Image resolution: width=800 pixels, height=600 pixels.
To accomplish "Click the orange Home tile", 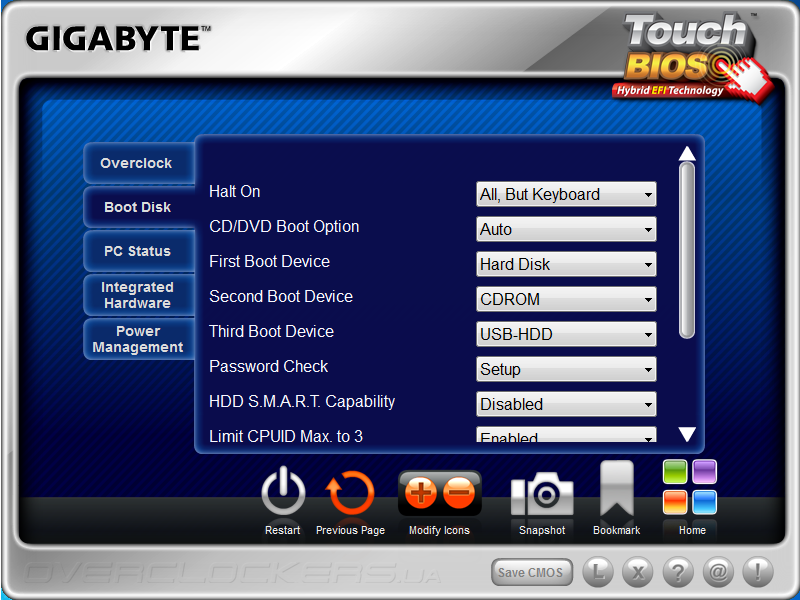I will 675,502.
